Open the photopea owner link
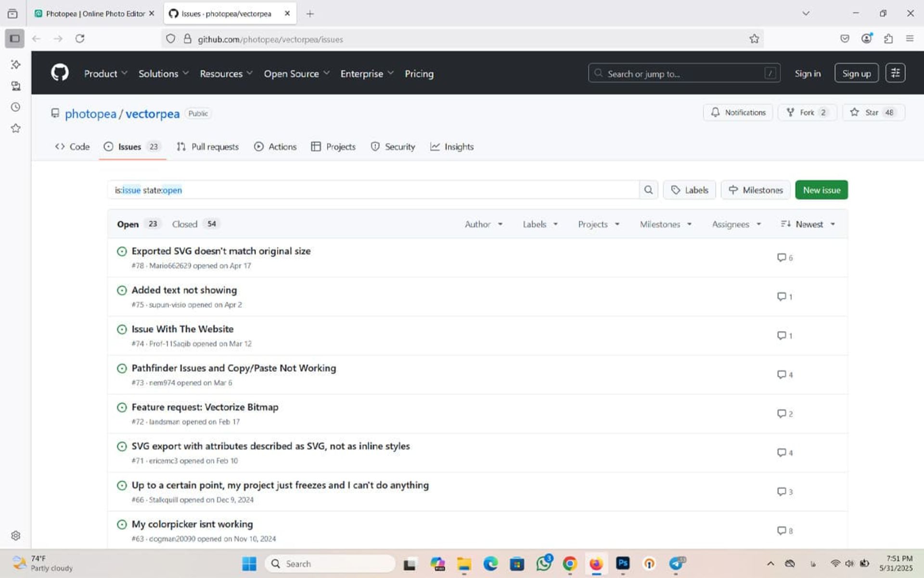The image size is (924, 578). pyautogui.click(x=90, y=114)
